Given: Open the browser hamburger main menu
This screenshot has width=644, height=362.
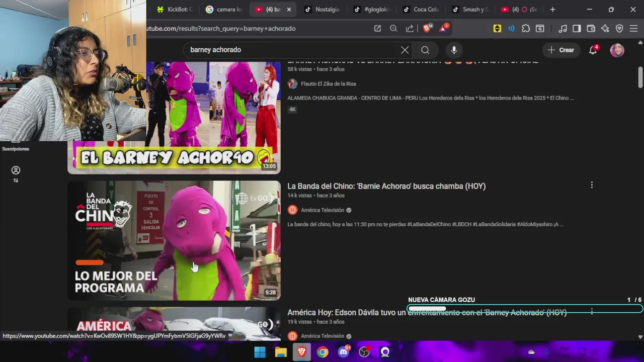Looking at the screenshot, I should click(x=633, y=29).
